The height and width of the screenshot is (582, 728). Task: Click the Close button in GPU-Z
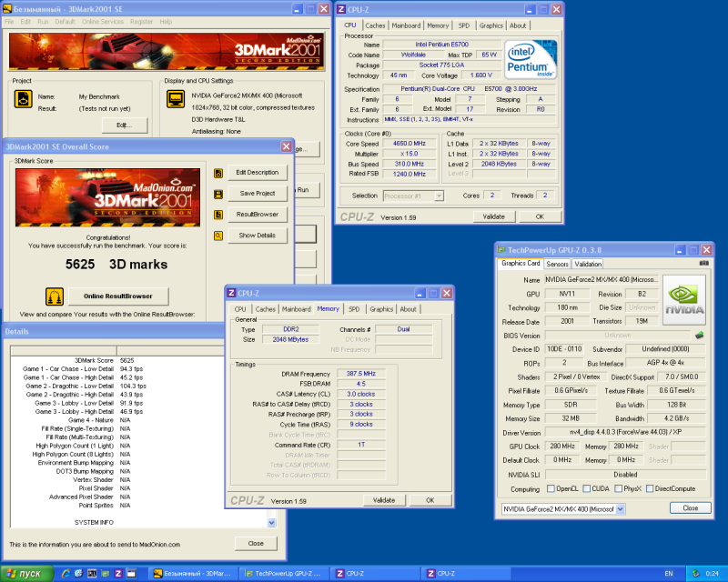691,508
